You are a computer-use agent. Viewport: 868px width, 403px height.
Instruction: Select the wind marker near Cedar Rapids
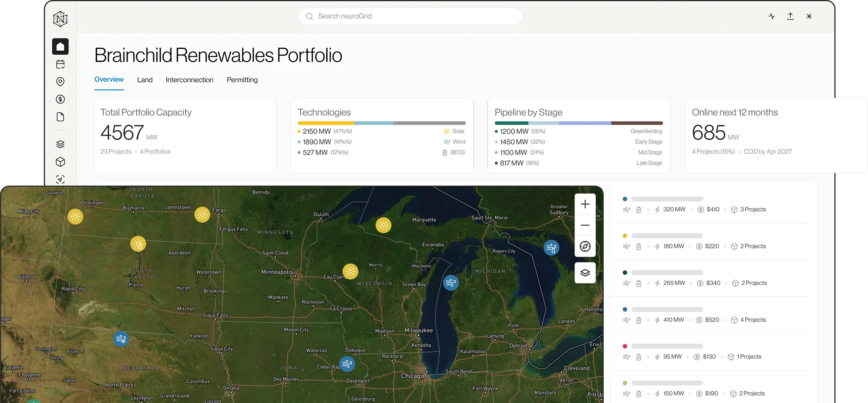click(347, 364)
